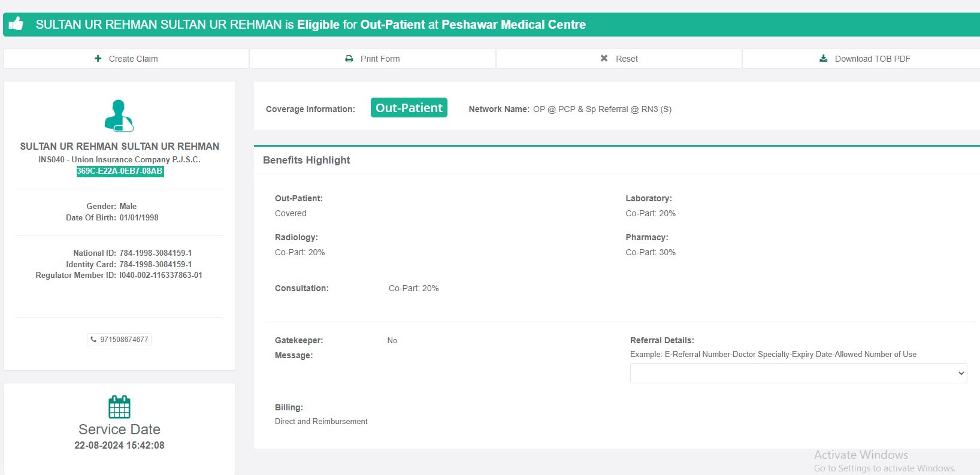Click the patient avatar icon

coord(119,116)
